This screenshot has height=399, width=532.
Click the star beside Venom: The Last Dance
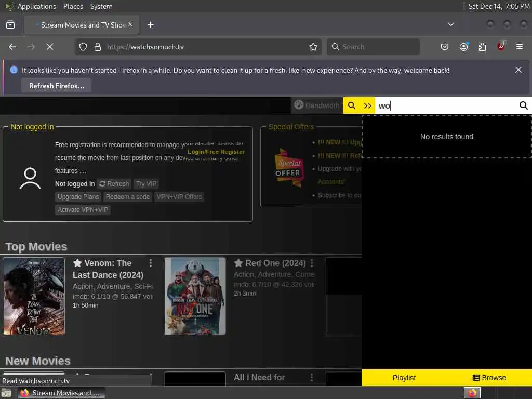pyautogui.click(x=77, y=263)
